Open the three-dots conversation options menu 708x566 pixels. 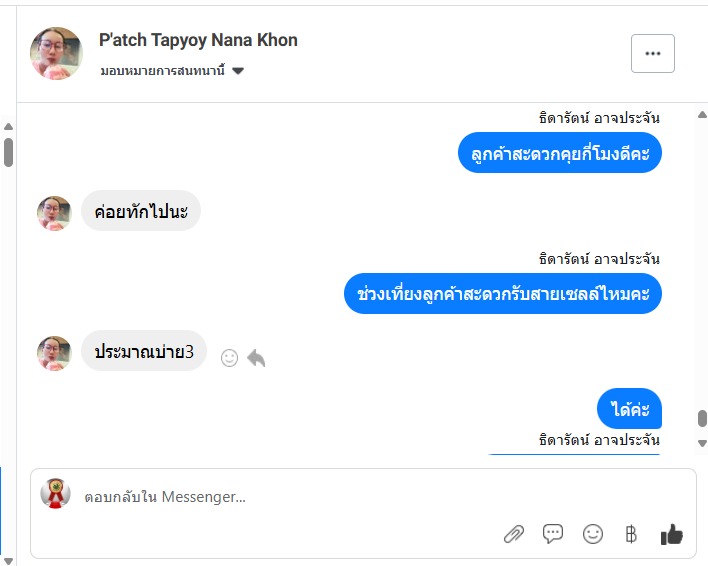click(x=653, y=54)
